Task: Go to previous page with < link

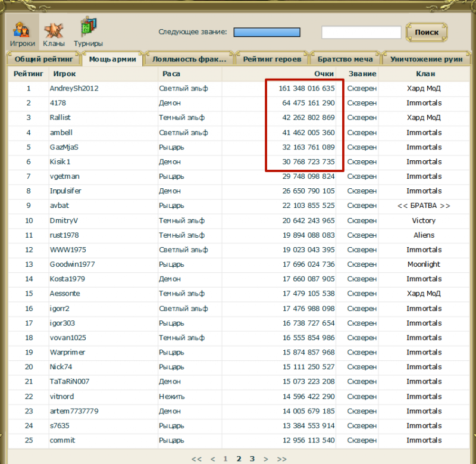Action: point(213,459)
